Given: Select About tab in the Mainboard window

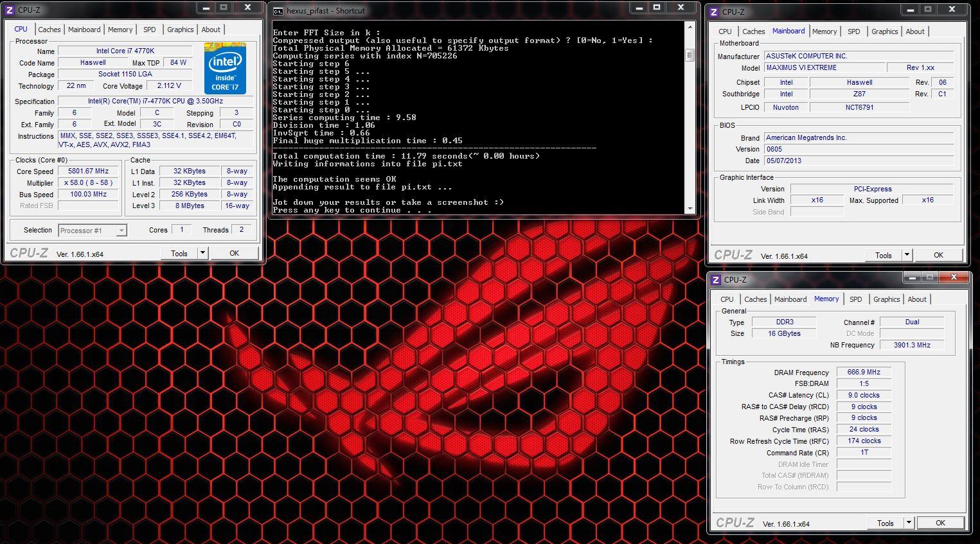Looking at the screenshot, I should coord(915,31).
